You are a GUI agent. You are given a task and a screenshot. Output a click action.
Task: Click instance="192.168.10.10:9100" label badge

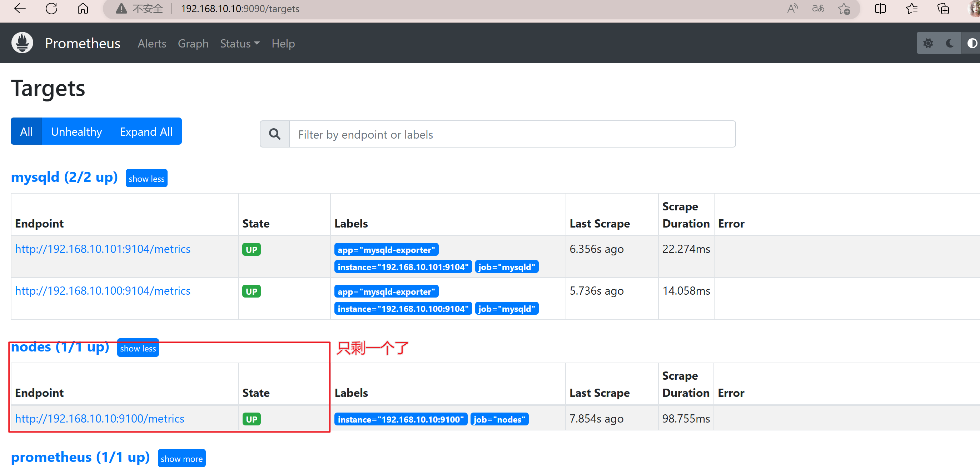[401, 419]
